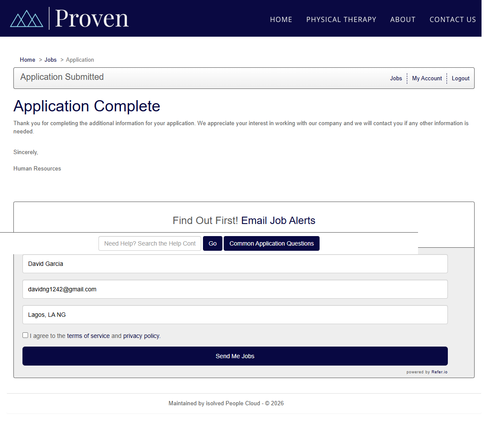Open PHYSICAL THERAPY in the top navigation
488x448 pixels.
(x=341, y=19)
